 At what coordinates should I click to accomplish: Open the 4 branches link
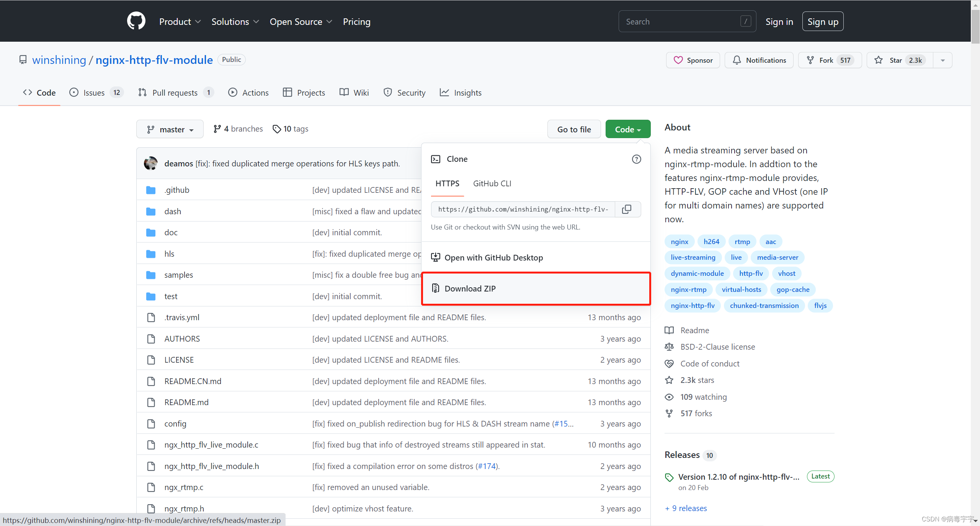coord(238,129)
